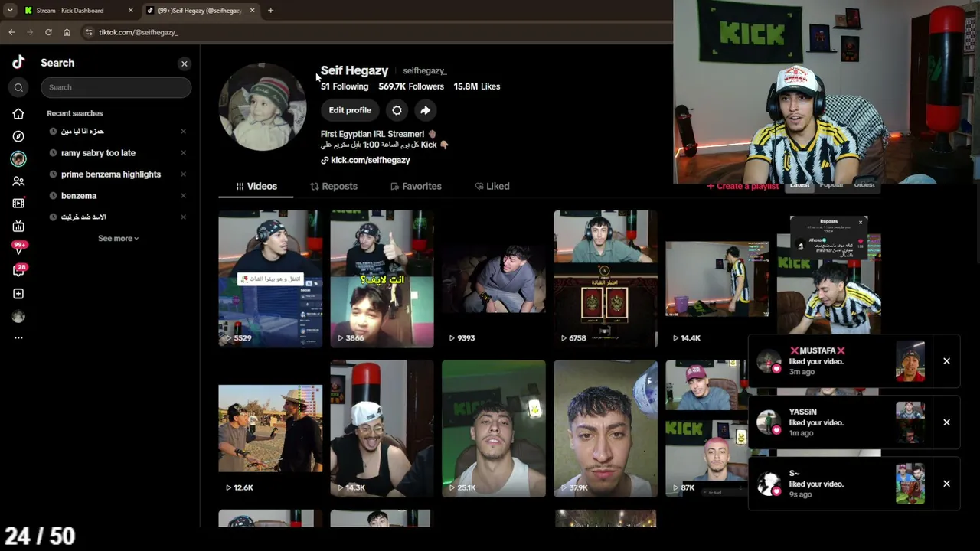Close the Search panel
This screenshot has width=980, height=551.
pyautogui.click(x=185, y=64)
